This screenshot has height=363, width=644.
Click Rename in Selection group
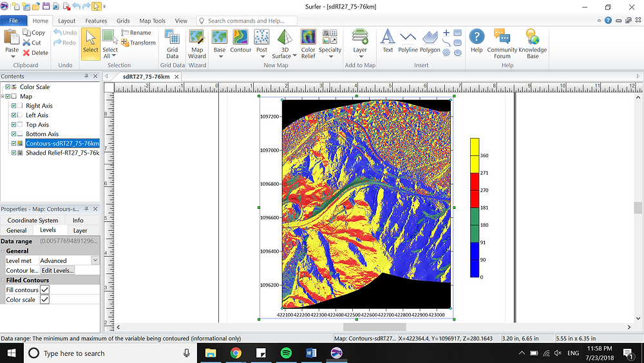(x=137, y=32)
